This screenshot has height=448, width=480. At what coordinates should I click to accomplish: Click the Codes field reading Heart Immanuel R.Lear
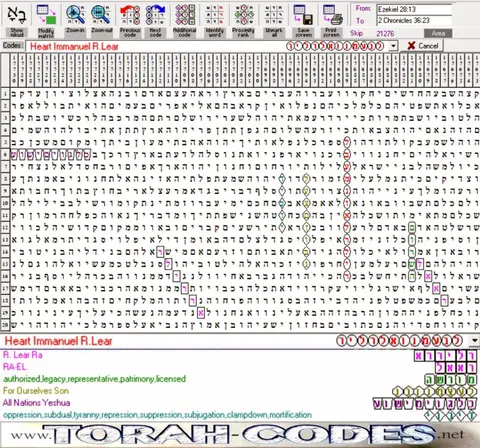[207, 46]
